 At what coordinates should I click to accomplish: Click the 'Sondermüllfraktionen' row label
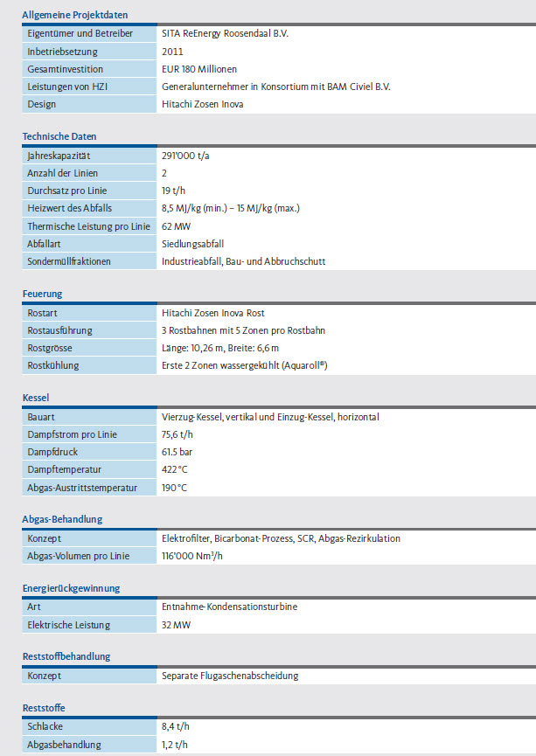pyautogui.click(x=72, y=261)
